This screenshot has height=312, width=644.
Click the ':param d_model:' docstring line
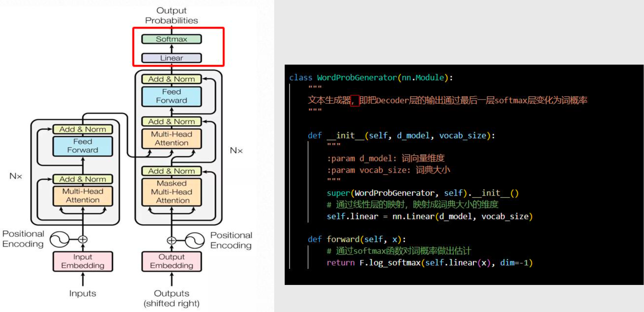tap(386, 158)
